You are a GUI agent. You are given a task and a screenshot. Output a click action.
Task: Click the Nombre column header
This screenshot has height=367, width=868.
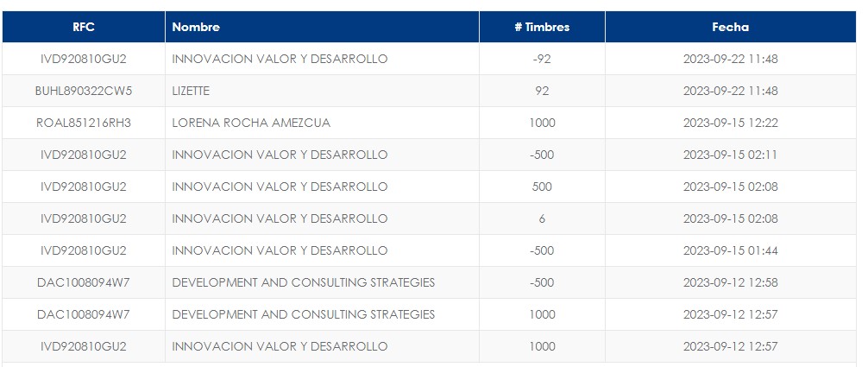[196, 27]
